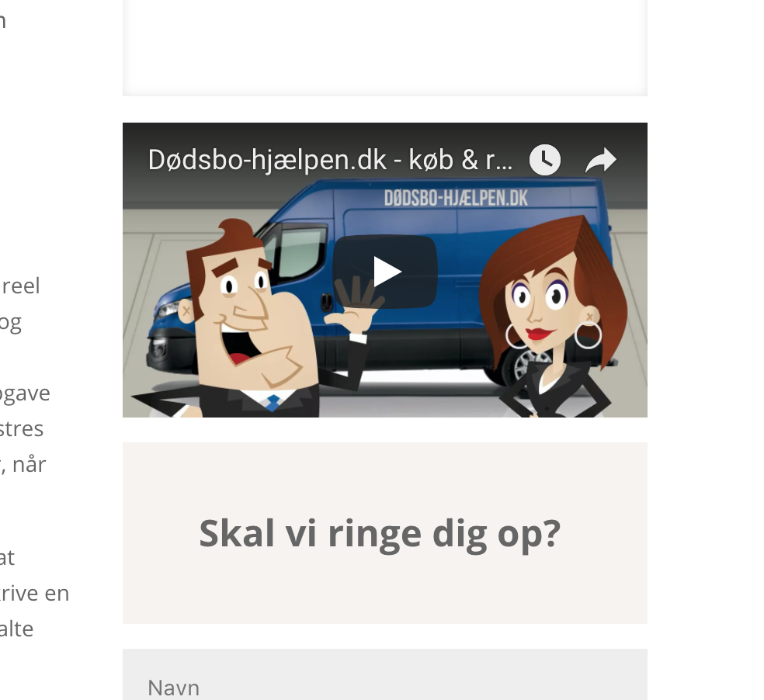Click the Watch later clock icon
764x700 pixels.
[x=545, y=160]
